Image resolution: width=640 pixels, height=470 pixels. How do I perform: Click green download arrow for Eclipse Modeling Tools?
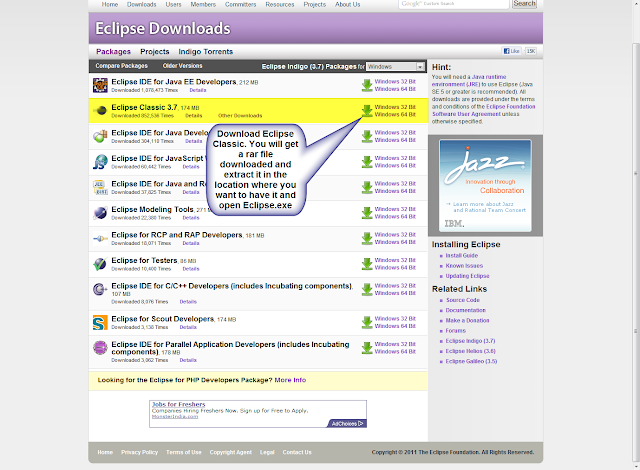(367, 213)
